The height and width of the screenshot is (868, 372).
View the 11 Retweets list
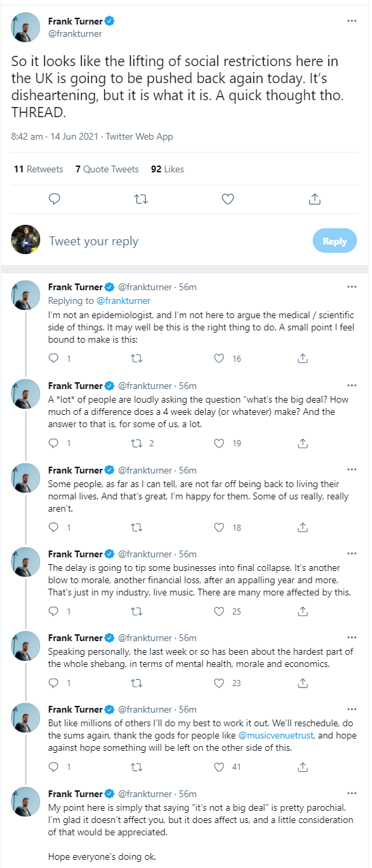coord(38,169)
